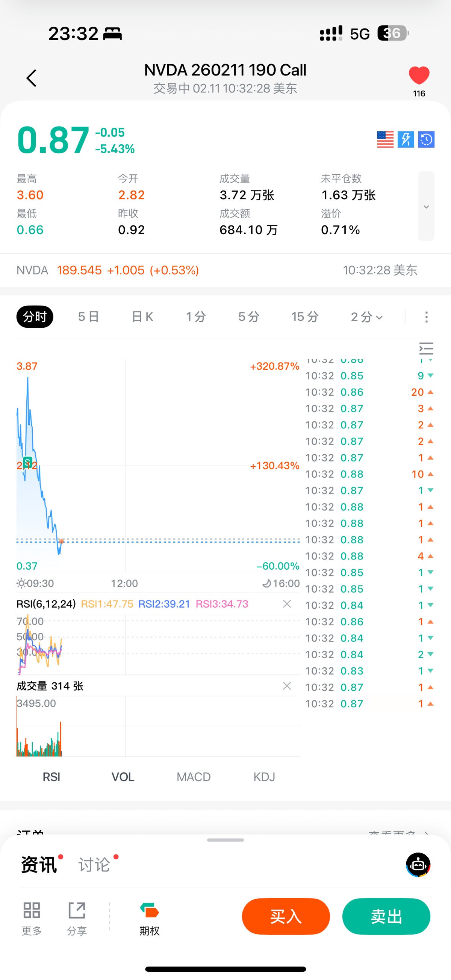The width and height of the screenshot is (451, 980).
Task: Open the AI robot assistant icon
Action: tap(418, 864)
